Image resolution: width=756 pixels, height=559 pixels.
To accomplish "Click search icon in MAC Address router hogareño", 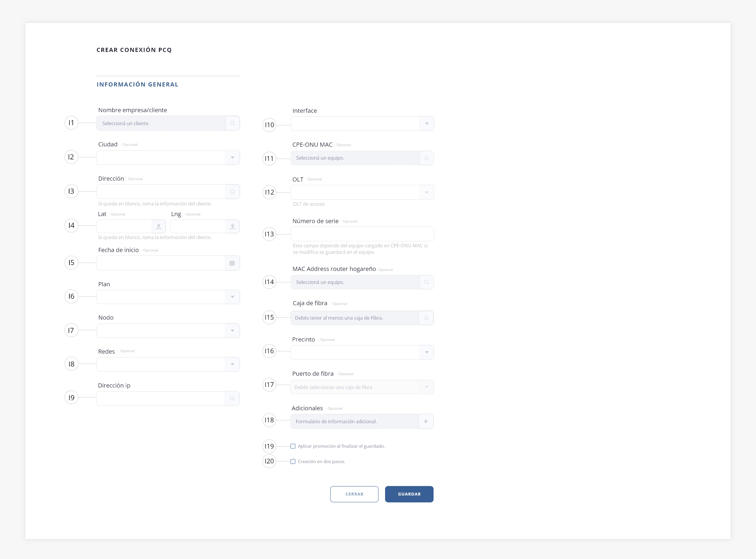I will (426, 282).
